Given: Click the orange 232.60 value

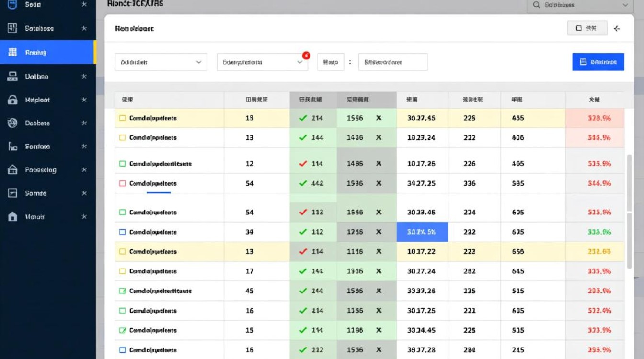Looking at the screenshot, I should (599, 251).
